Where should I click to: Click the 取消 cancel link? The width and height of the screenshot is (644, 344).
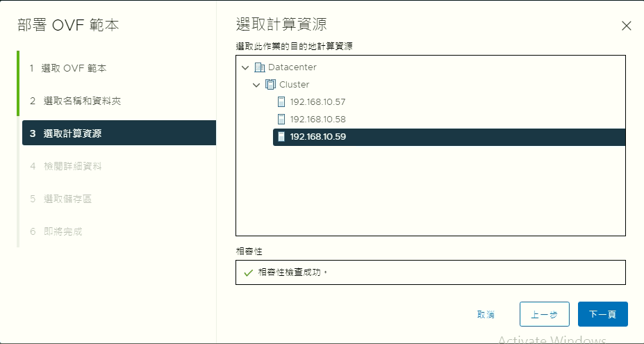[x=486, y=314]
